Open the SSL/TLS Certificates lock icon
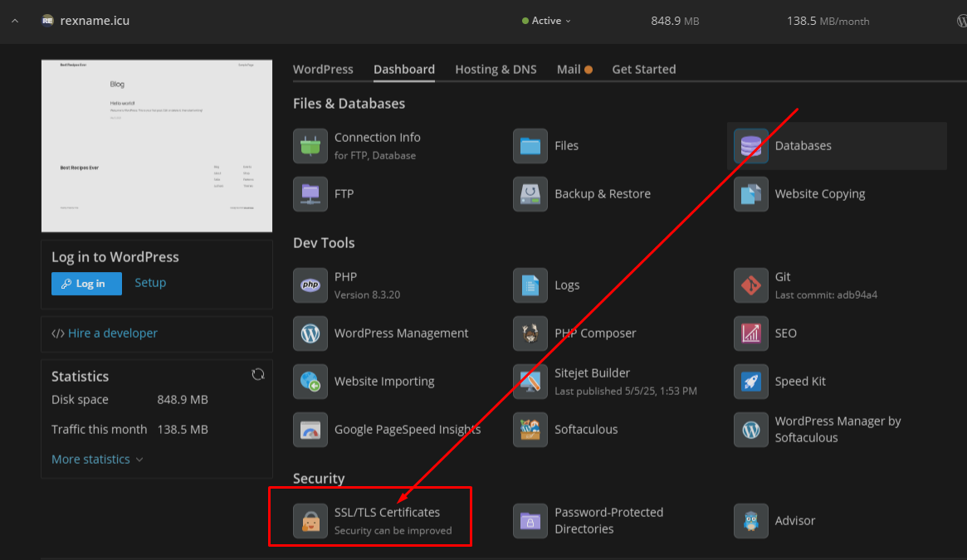The height and width of the screenshot is (560, 967). pyautogui.click(x=310, y=521)
